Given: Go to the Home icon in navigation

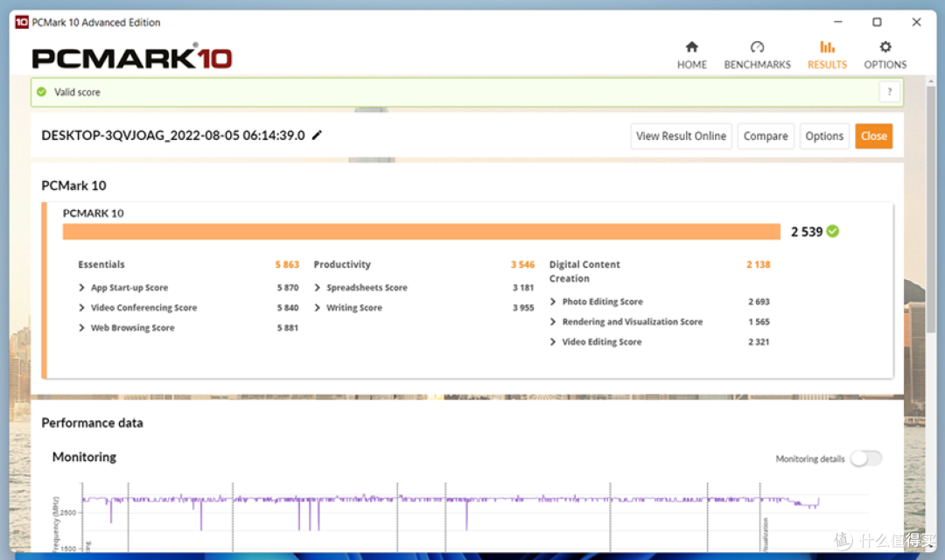Looking at the screenshot, I should tap(691, 47).
